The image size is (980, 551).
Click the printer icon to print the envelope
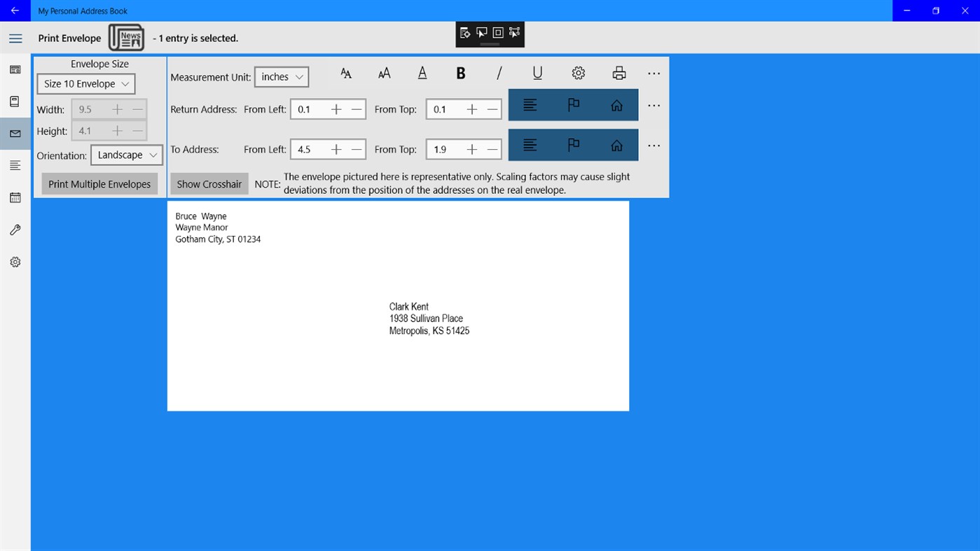pyautogui.click(x=618, y=72)
